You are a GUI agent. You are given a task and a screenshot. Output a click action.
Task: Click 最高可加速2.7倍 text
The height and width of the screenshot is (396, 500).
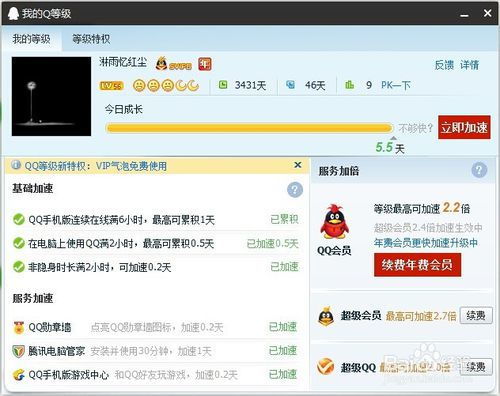[421, 316]
